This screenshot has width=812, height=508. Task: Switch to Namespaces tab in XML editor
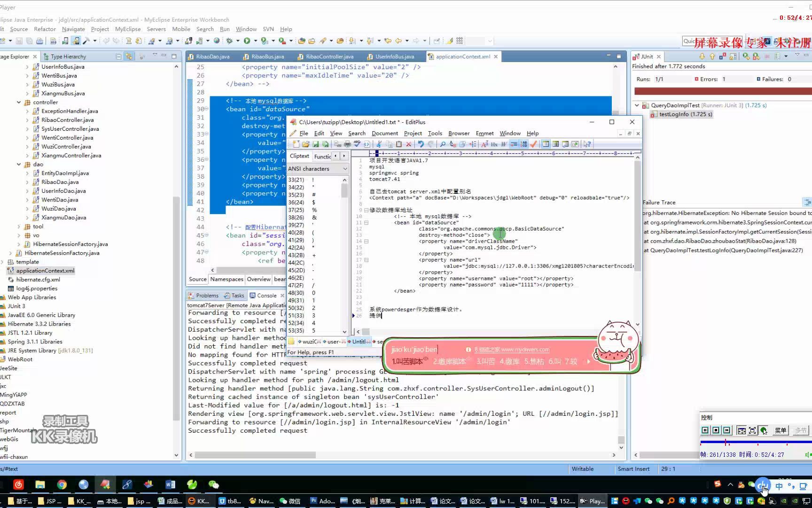coord(226,279)
